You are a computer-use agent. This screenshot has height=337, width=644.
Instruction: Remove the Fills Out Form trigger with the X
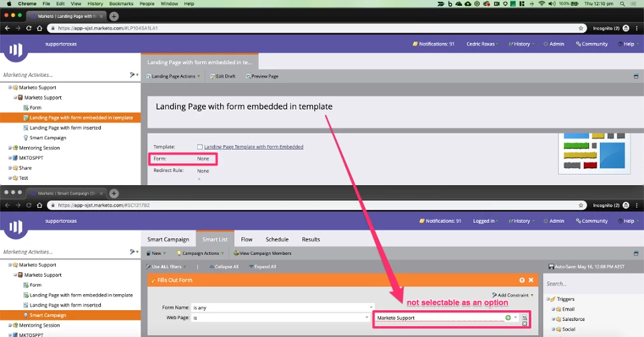click(531, 280)
